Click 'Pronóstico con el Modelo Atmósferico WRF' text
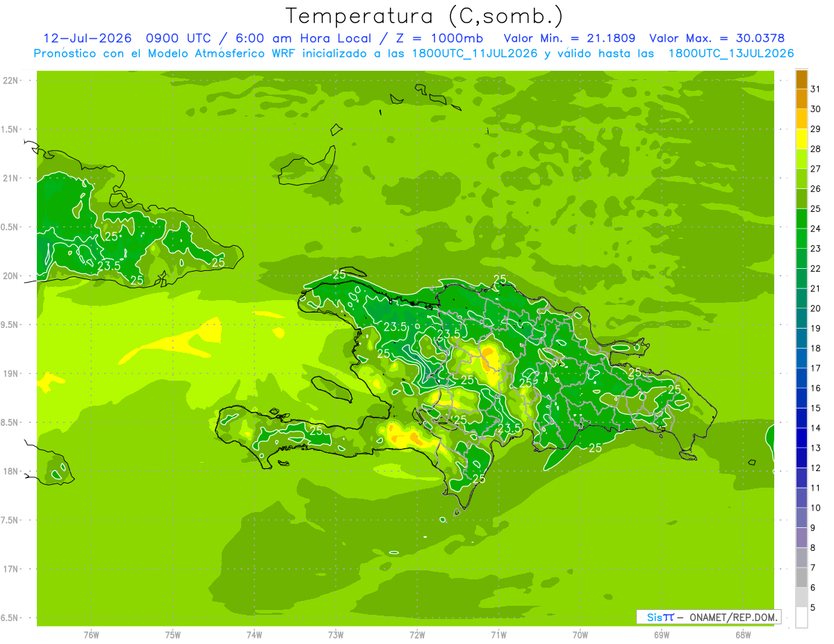This screenshot has width=834, height=644. [166, 53]
